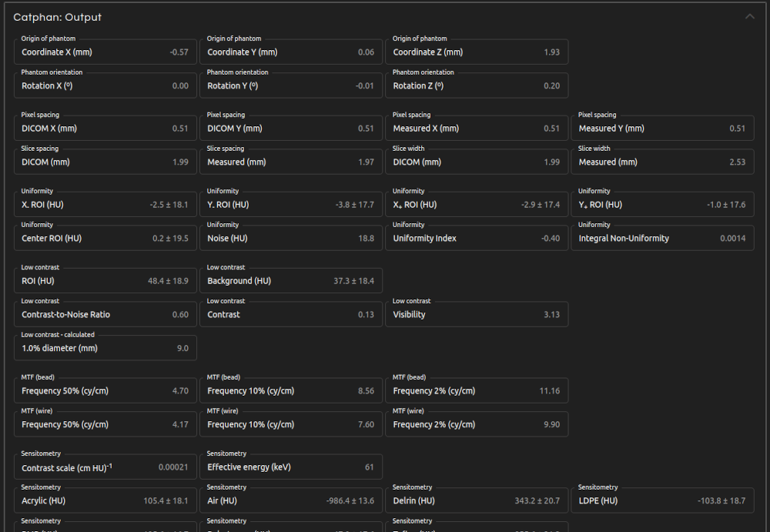This screenshot has width=770, height=532.
Task: Select the Slice width DICOM (mm) field
Action: [x=477, y=162]
